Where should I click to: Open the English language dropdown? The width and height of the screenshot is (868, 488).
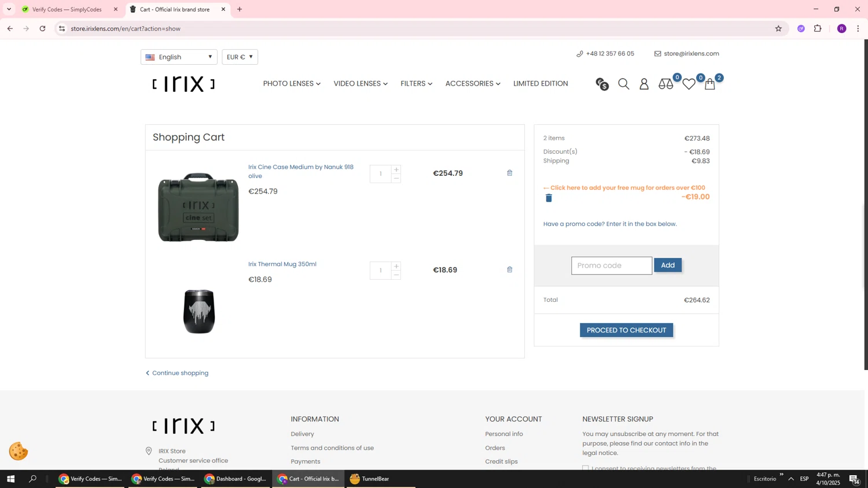click(x=179, y=57)
